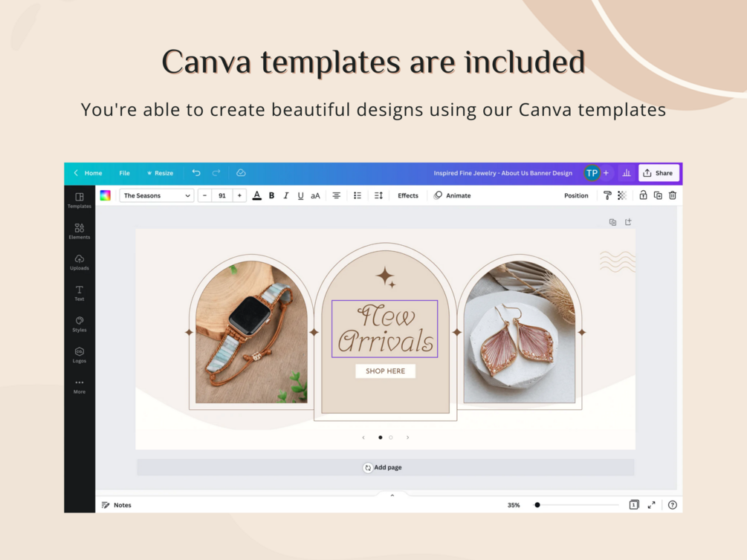747x560 pixels.
Task: Open the Effects panel
Action: pyautogui.click(x=408, y=195)
